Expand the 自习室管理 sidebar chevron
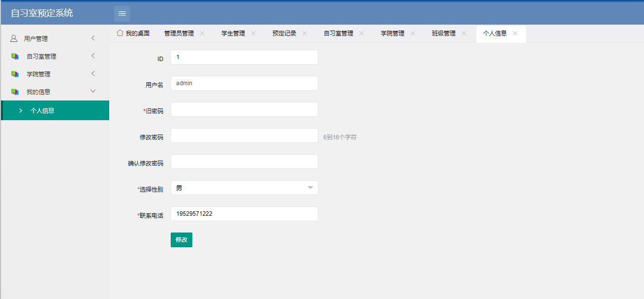 (93, 56)
